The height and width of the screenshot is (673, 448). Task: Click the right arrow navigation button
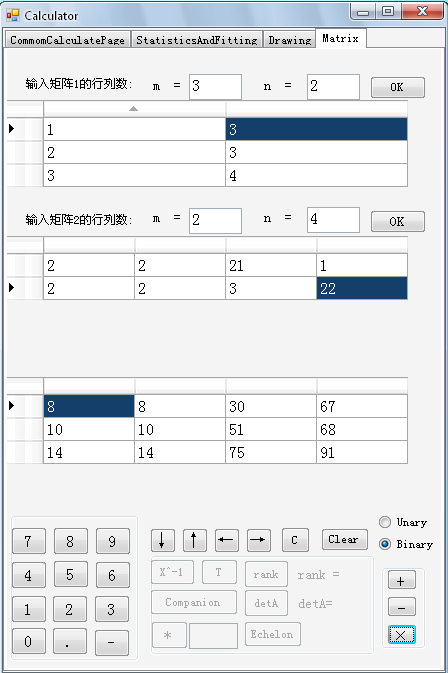pyautogui.click(x=259, y=540)
